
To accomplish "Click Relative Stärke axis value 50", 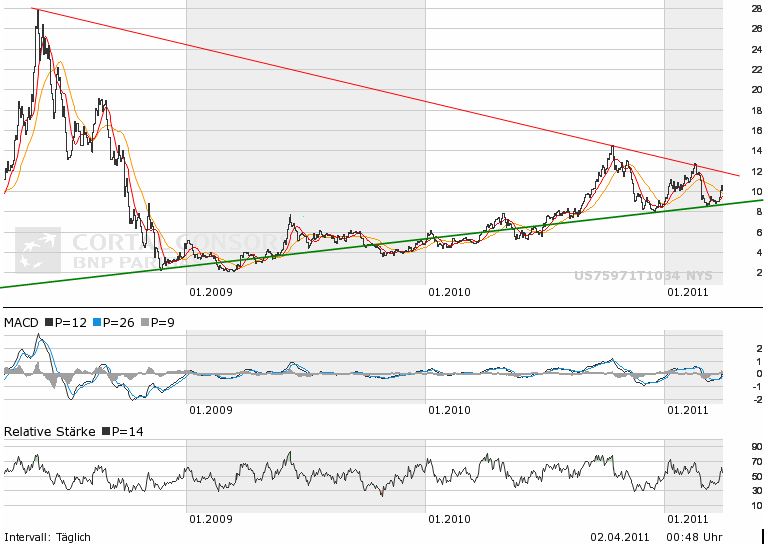I will pos(757,476).
